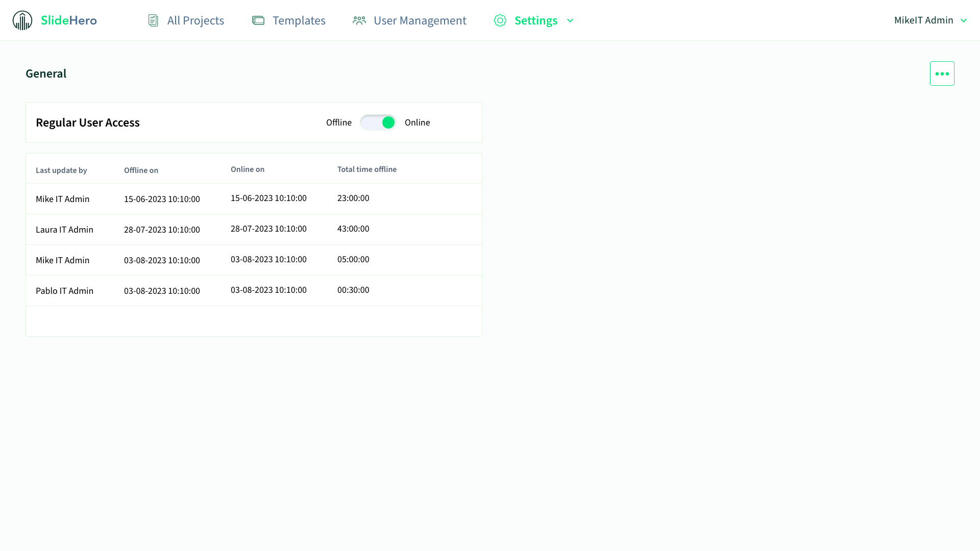Click the User Management people icon
The image size is (980, 551).
coord(359,20)
